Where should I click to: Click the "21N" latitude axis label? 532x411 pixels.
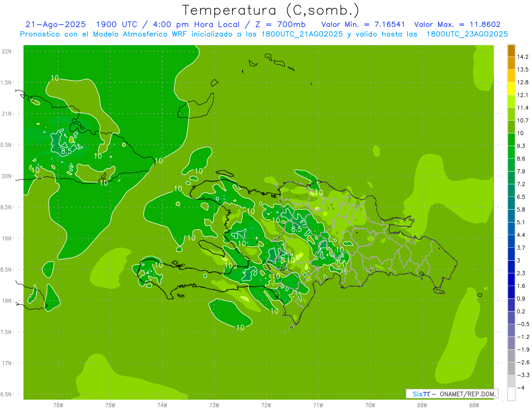click(x=8, y=114)
